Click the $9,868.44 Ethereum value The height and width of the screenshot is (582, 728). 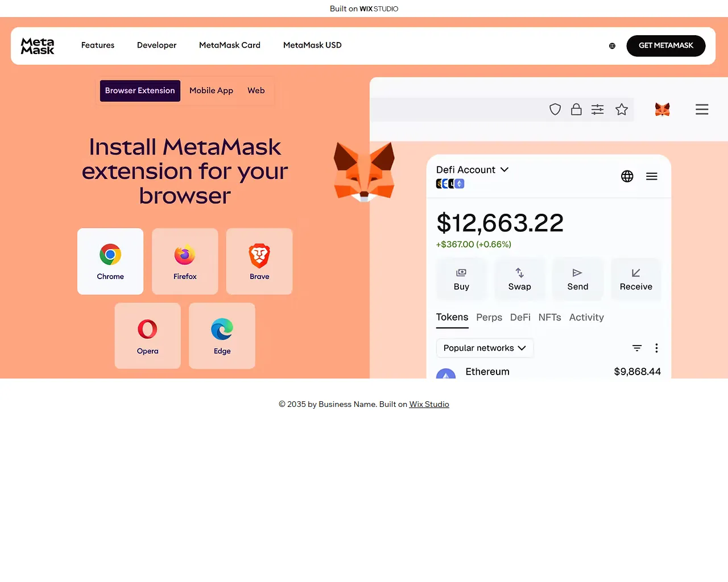coord(638,372)
